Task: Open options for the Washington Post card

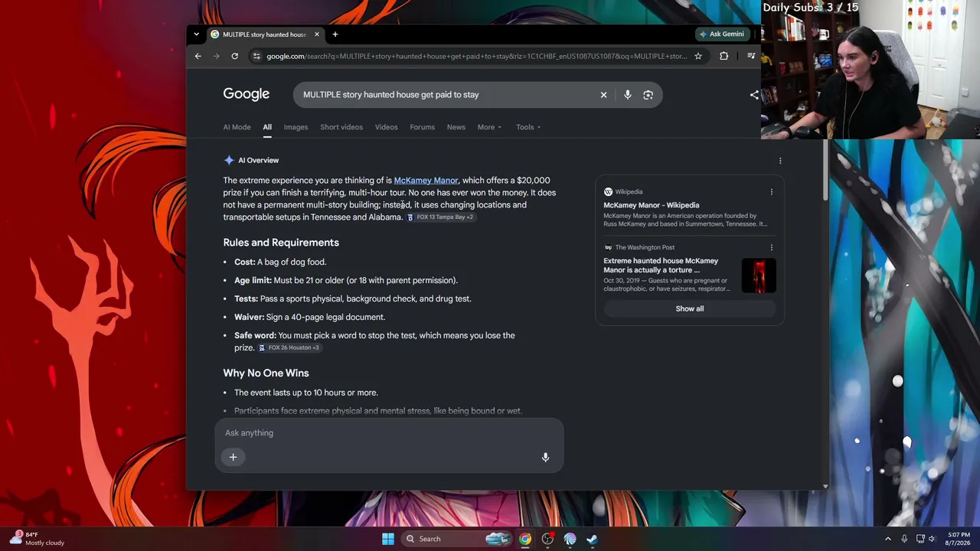Action: [x=771, y=248]
